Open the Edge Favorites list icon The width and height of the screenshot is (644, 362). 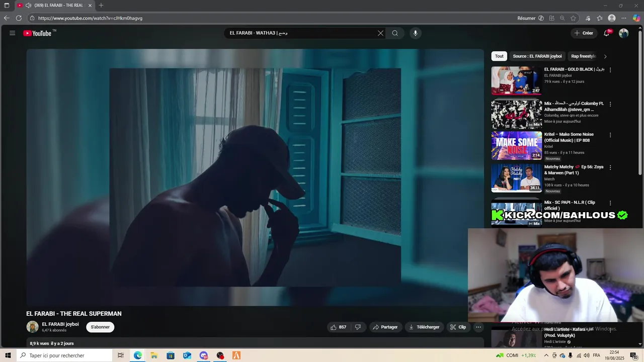[600, 18]
